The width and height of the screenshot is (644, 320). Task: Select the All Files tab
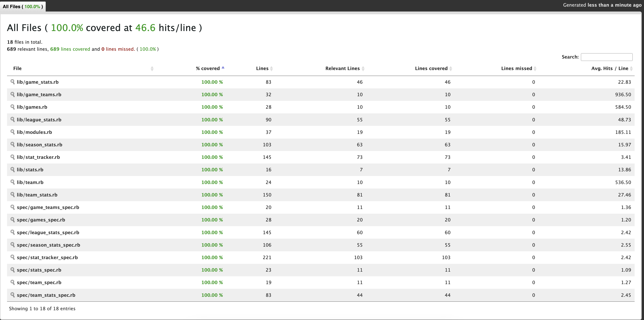pos(23,6)
